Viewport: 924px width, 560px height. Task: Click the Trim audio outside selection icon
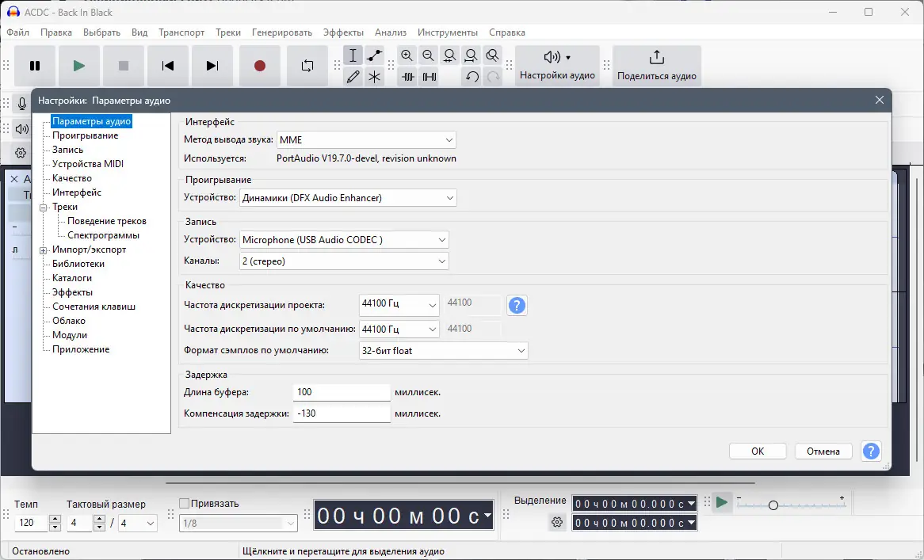pos(407,77)
